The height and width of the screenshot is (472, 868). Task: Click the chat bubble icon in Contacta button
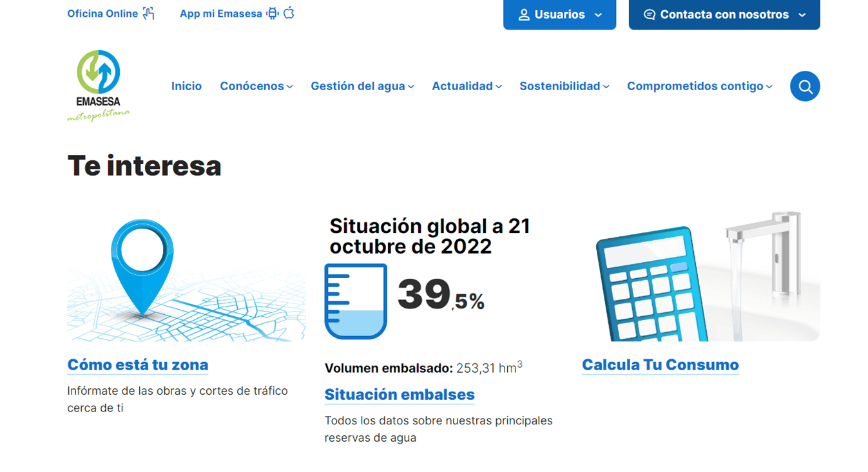pyautogui.click(x=649, y=15)
